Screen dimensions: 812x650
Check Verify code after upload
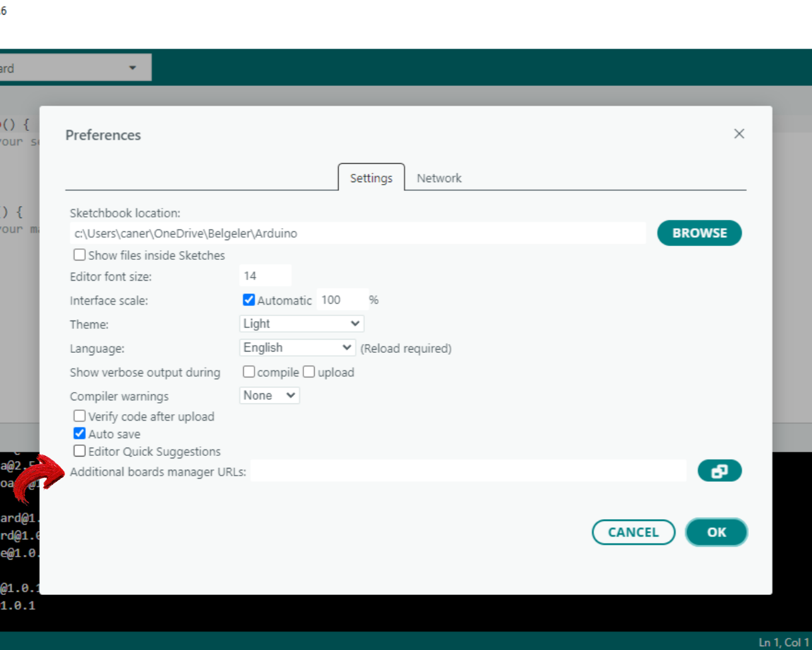[x=80, y=416]
